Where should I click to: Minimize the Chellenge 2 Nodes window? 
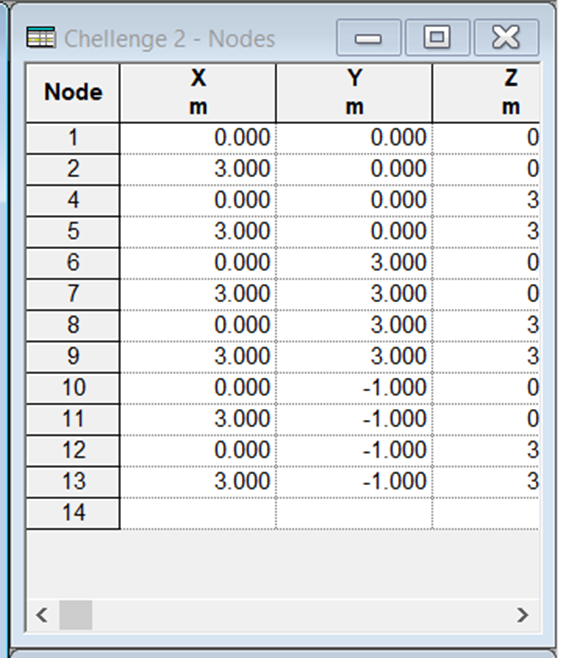pyautogui.click(x=368, y=37)
